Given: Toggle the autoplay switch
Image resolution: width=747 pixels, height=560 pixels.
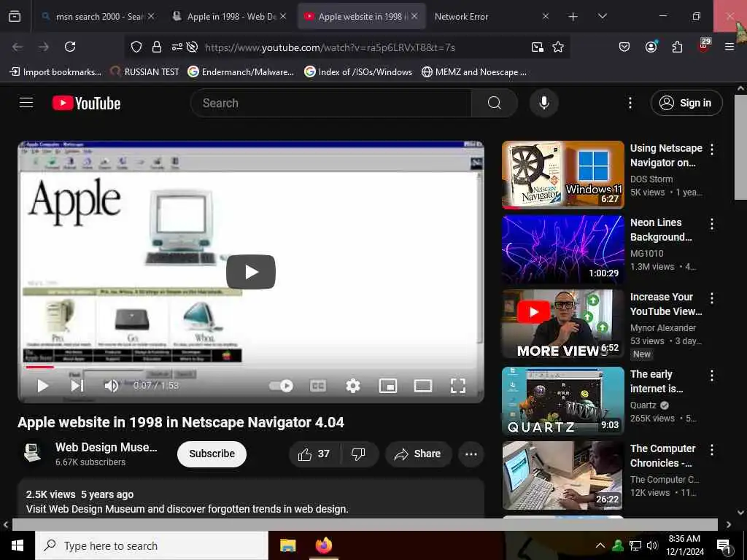Looking at the screenshot, I should coord(281,386).
